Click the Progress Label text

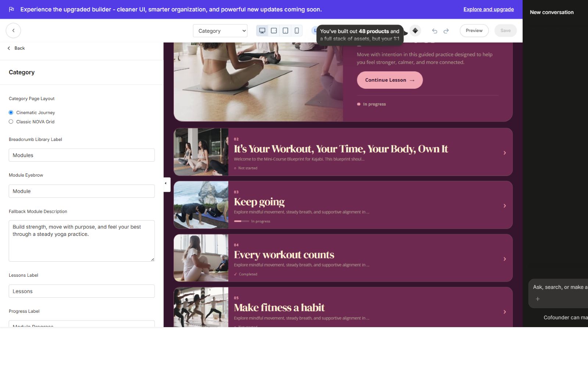coord(24,311)
